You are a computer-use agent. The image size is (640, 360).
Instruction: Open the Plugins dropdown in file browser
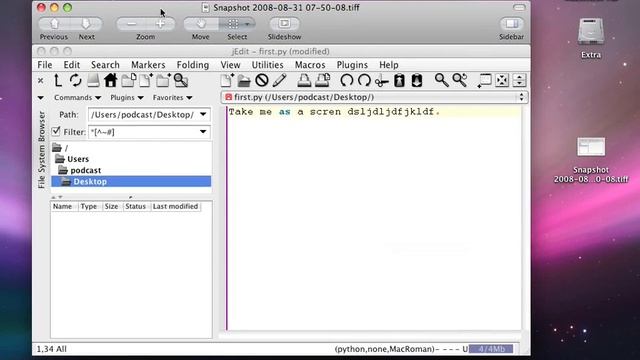click(127, 98)
